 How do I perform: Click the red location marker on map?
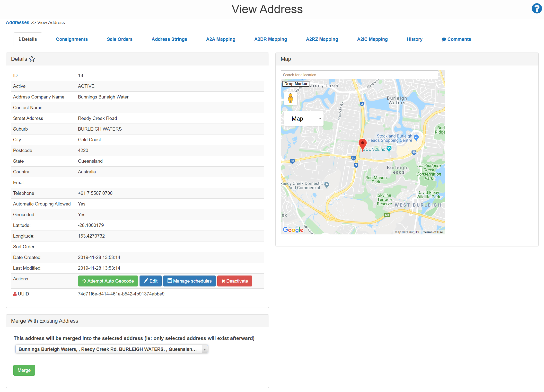click(362, 144)
